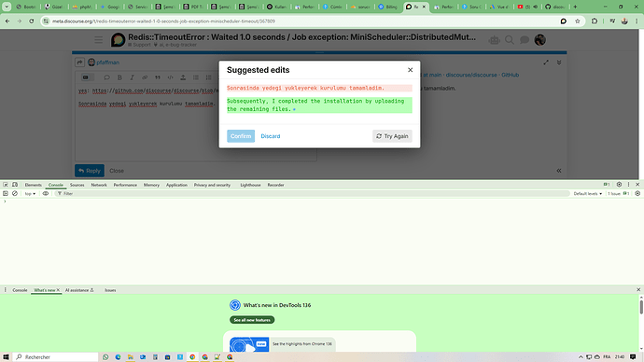Viewport: 644px width, 362px height.
Task: Select the What's new drawer tab
Action: click(45, 290)
